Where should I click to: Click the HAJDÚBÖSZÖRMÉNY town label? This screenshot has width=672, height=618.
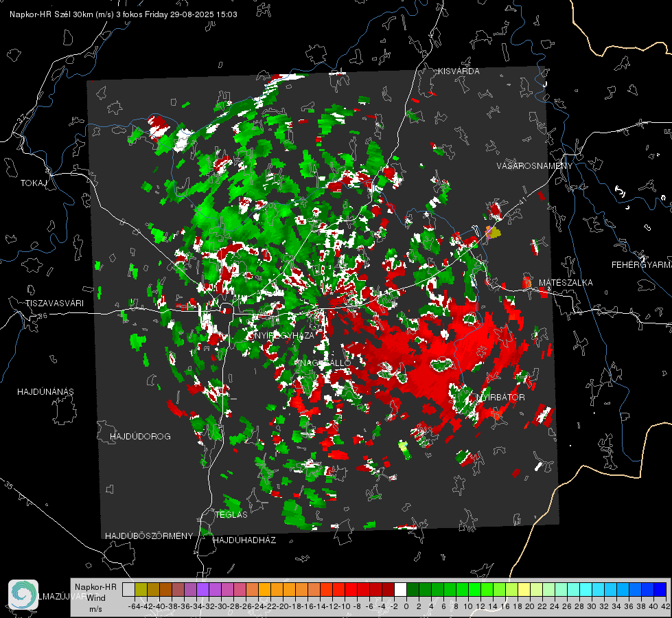coord(149,536)
